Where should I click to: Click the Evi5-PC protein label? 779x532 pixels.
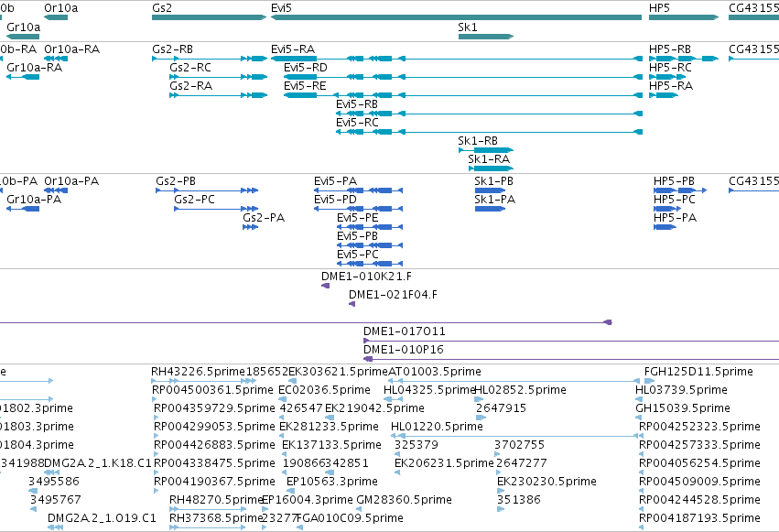[x=358, y=255]
